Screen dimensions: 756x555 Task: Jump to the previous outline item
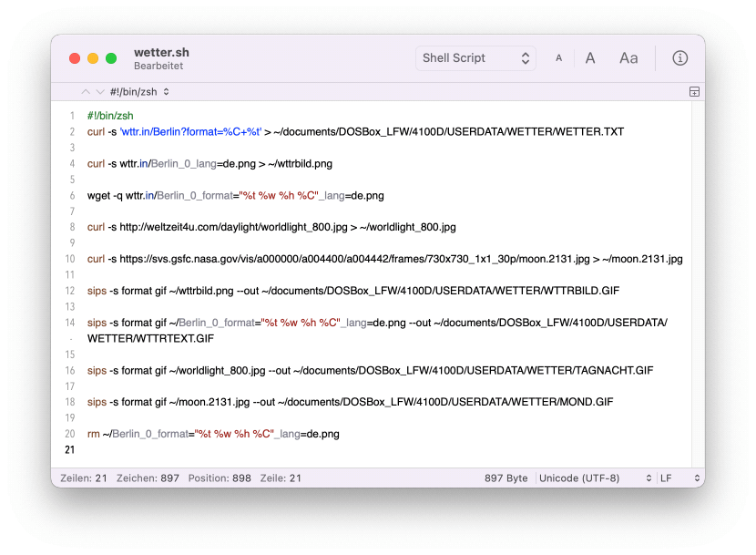(x=85, y=91)
